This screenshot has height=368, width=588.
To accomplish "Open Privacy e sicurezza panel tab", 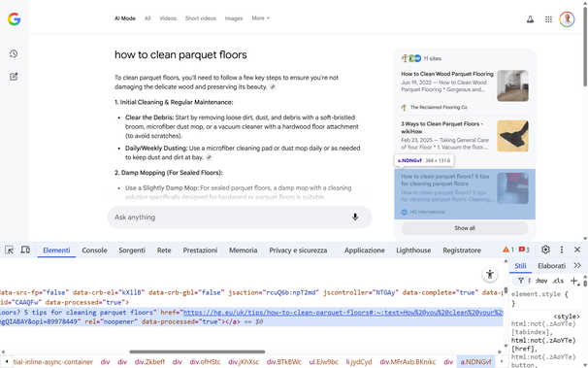I will coord(298,251).
